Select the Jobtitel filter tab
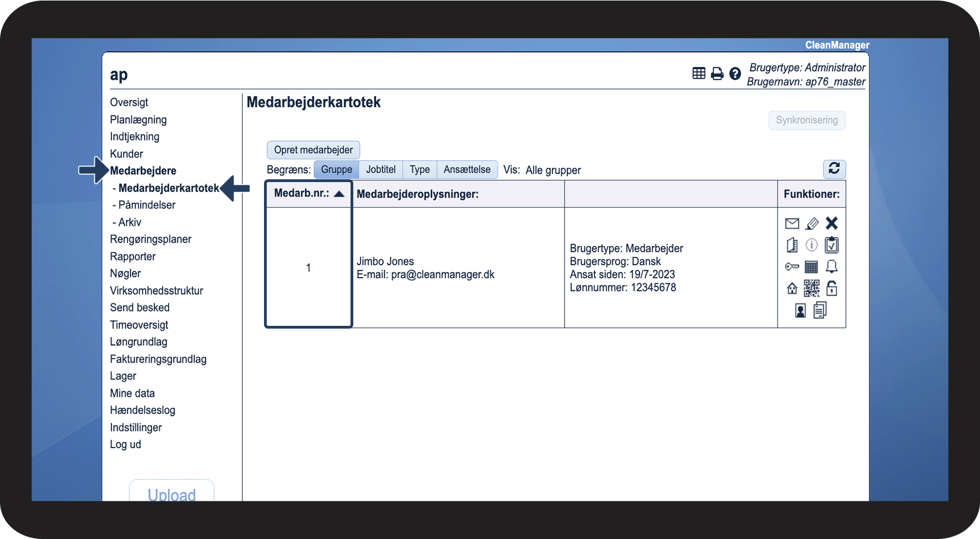The width and height of the screenshot is (980, 539). click(x=381, y=169)
